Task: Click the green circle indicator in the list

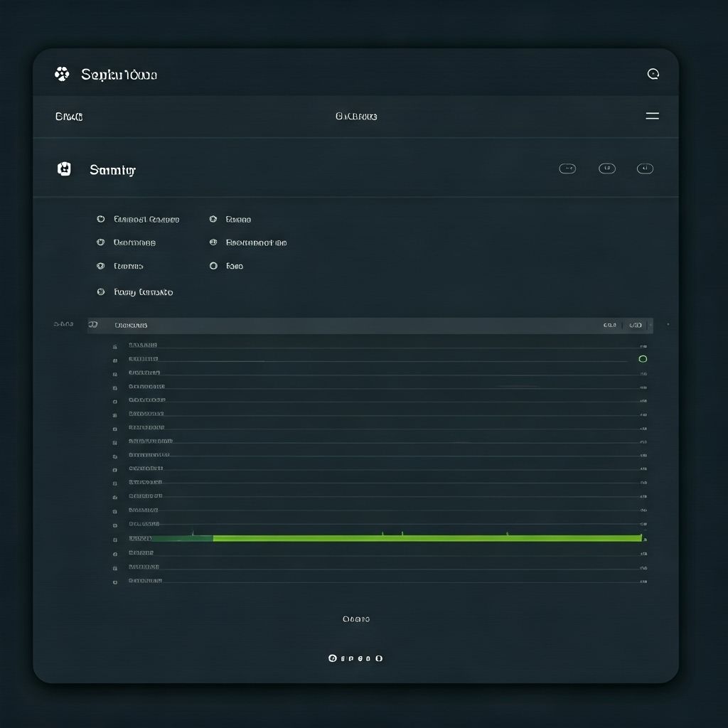Action: coord(643,359)
